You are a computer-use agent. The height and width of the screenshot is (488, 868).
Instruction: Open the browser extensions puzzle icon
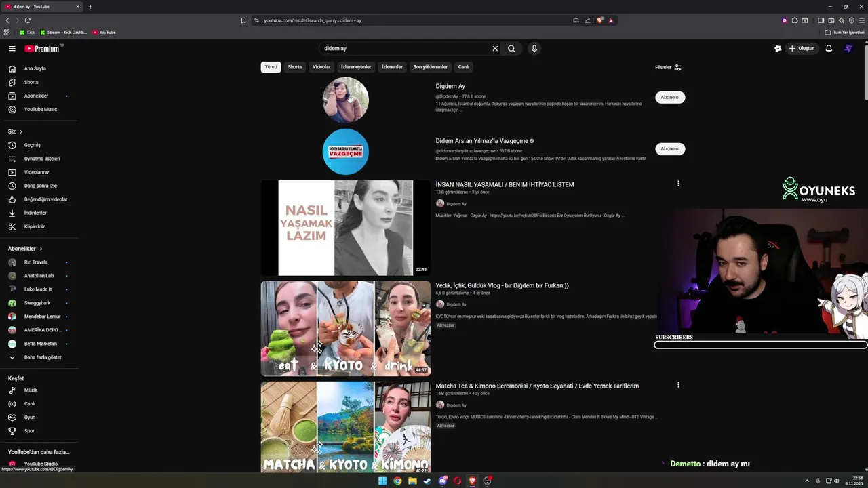795,20
